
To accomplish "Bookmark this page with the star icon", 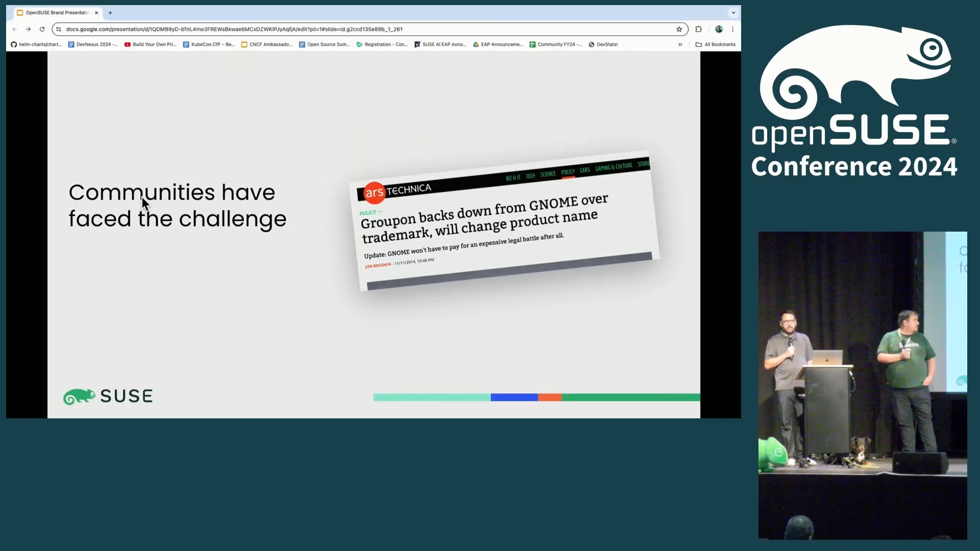I will tap(679, 29).
